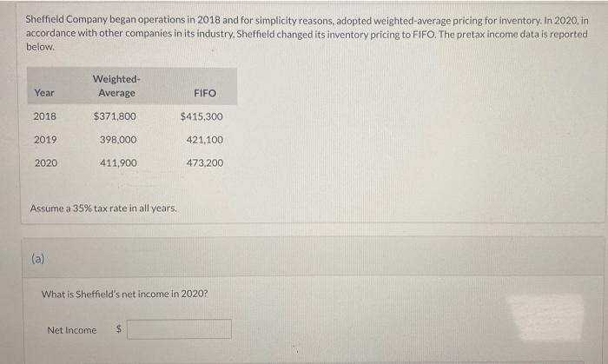This screenshot has height=364, width=608.
Task: Select the 2018 year cell
Action: click(45, 116)
